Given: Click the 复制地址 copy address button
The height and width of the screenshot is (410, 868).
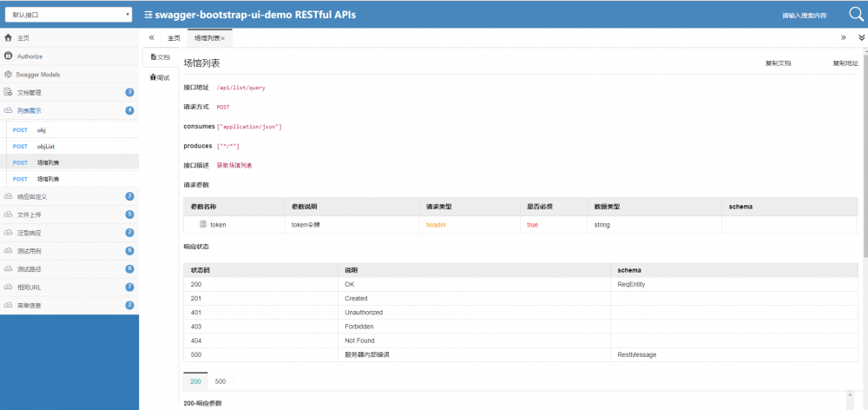Looking at the screenshot, I should (845, 63).
